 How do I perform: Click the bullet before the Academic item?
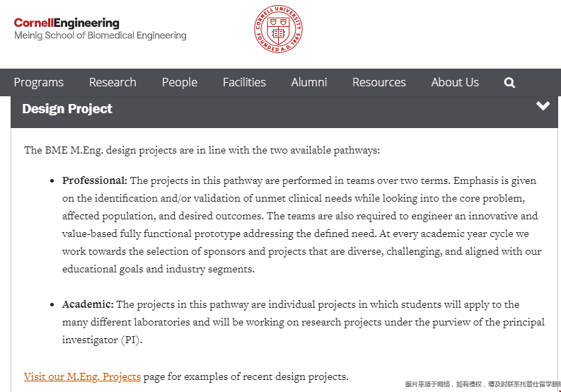click(x=52, y=305)
